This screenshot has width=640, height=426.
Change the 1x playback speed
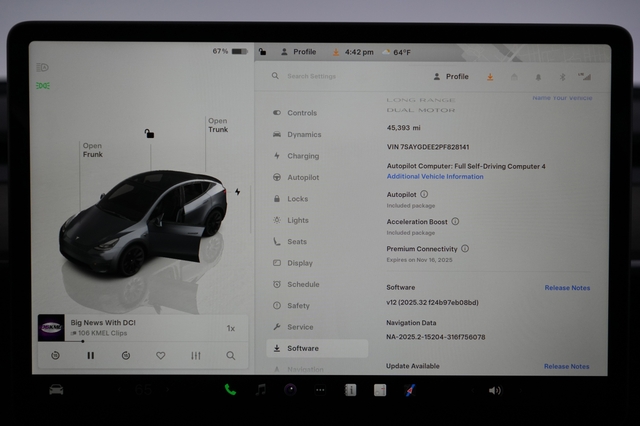click(x=231, y=328)
